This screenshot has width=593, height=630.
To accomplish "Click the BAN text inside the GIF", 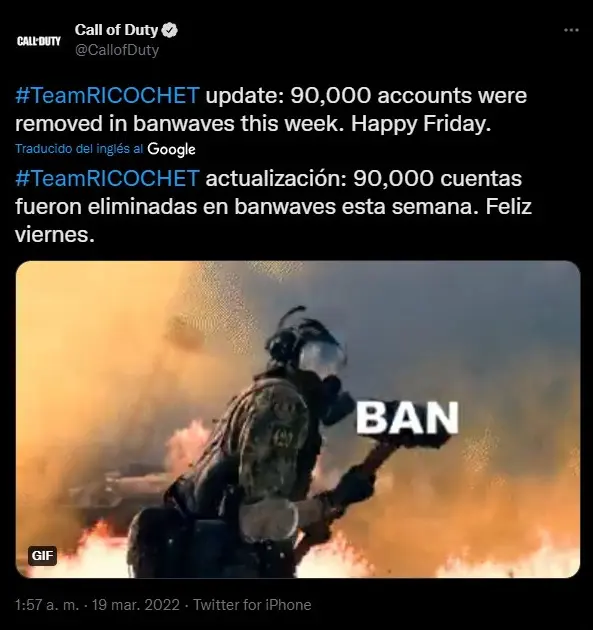I will (407, 418).
